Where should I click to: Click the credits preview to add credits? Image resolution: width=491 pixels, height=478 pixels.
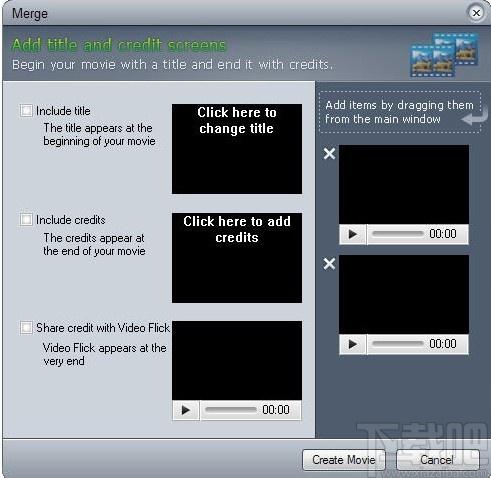point(237,258)
